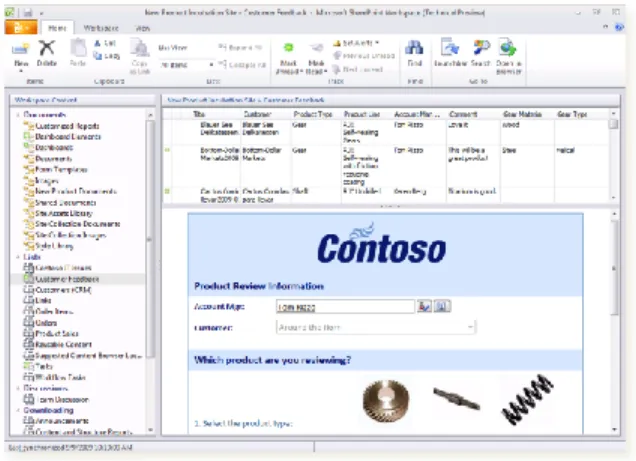Click the Search icon in Go To group

(481, 48)
